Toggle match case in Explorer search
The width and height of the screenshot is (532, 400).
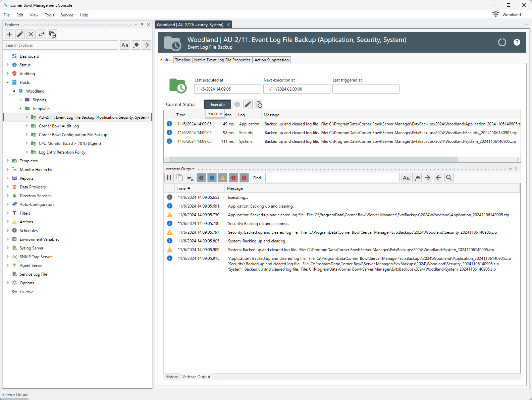(125, 45)
